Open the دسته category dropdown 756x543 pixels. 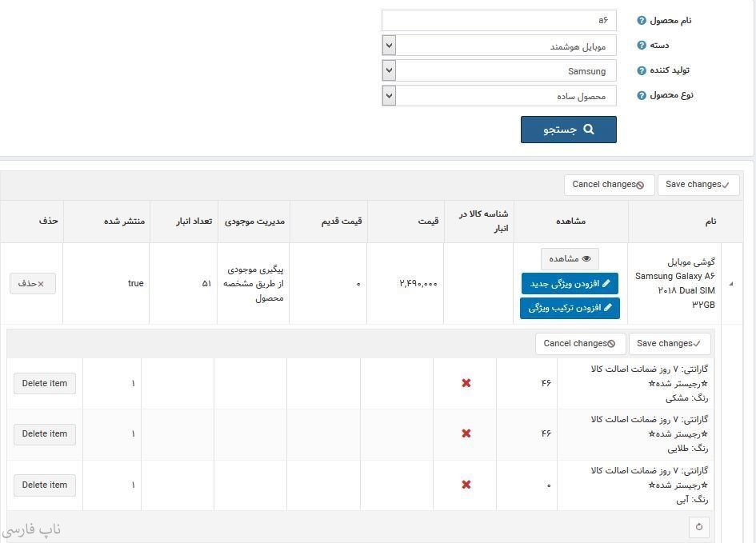click(x=389, y=46)
